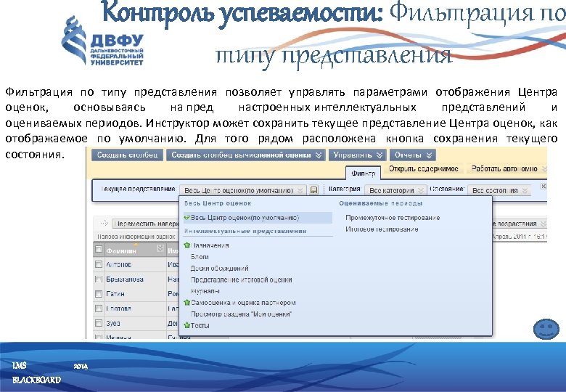The height and width of the screenshot is (392, 566).
Task: Click the ДВФУ university logo
Action: click(103, 42)
